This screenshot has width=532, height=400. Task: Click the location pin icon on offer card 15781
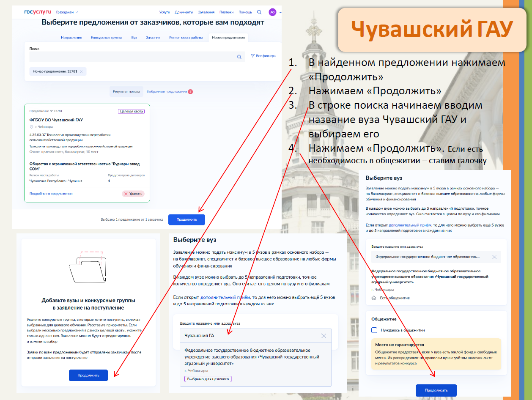(32, 127)
